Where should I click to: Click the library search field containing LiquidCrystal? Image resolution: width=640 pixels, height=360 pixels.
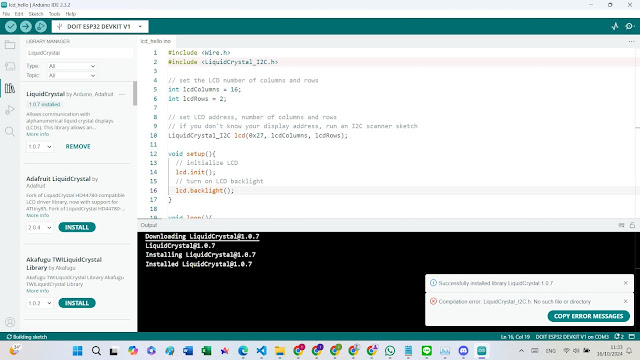[x=79, y=53]
